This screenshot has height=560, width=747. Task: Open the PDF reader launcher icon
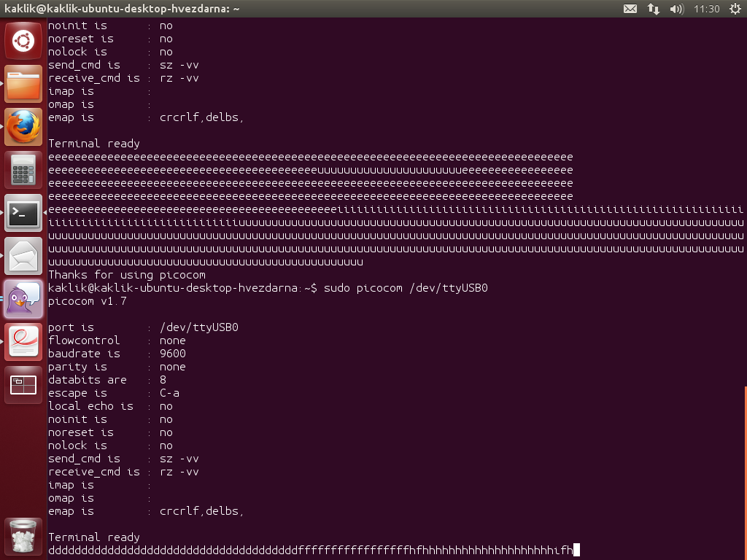click(23, 342)
